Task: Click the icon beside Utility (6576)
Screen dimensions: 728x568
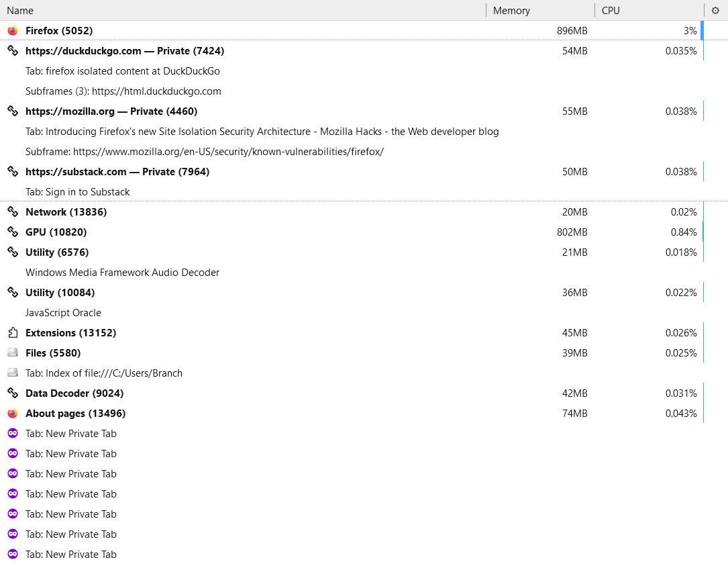Action: (x=13, y=252)
